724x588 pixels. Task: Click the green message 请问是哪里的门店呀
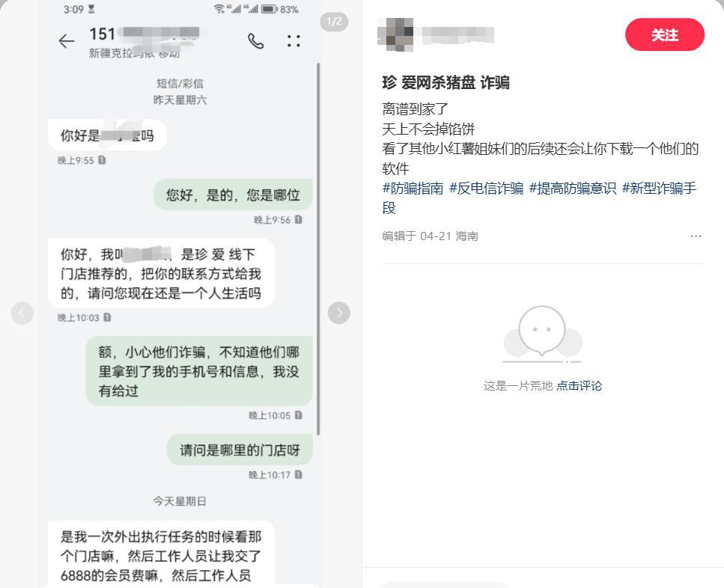tap(240, 450)
